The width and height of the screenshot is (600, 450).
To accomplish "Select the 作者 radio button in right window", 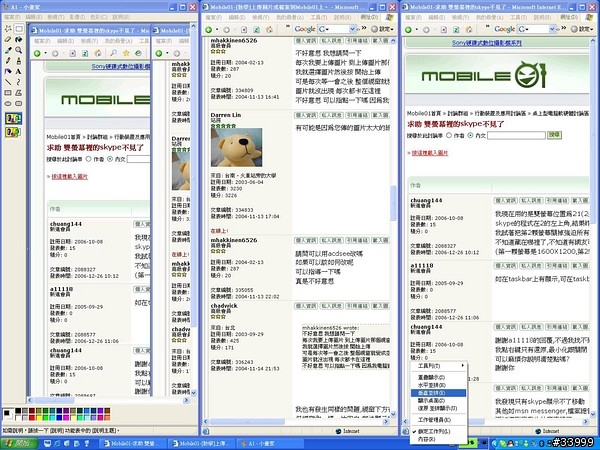I will pyautogui.click(x=449, y=135).
